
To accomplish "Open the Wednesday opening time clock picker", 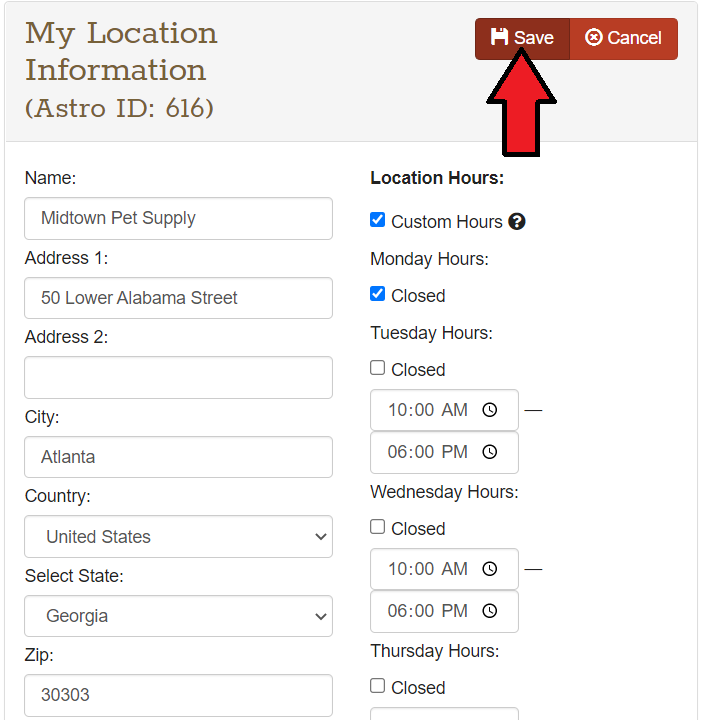I will [490, 569].
